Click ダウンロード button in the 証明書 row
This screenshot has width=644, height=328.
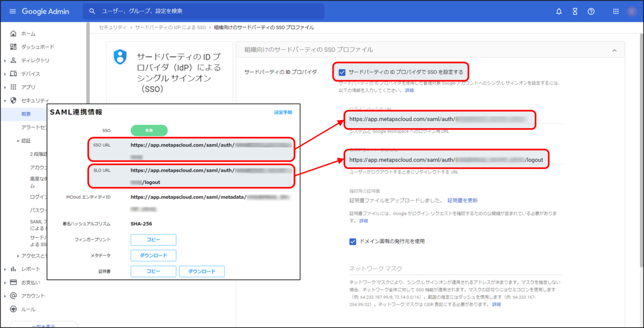pos(202,271)
